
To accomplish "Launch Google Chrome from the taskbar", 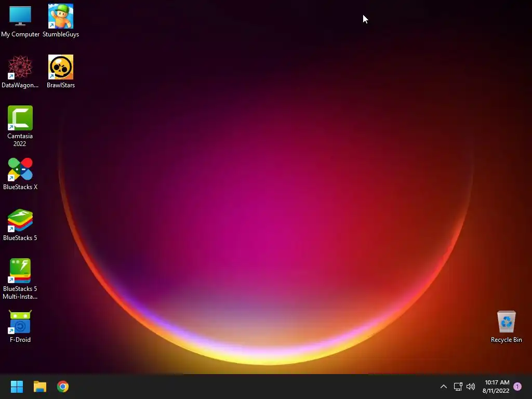I will (63, 387).
